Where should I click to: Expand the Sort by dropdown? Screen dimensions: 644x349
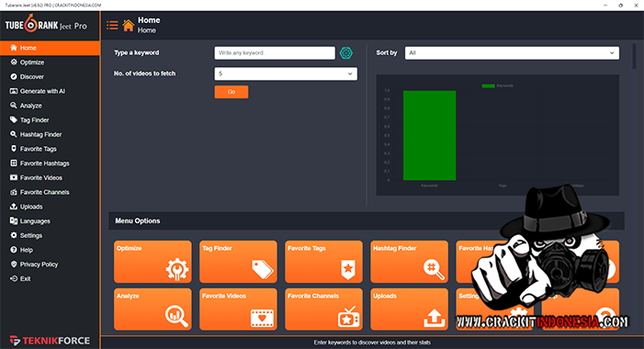click(512, 53)
